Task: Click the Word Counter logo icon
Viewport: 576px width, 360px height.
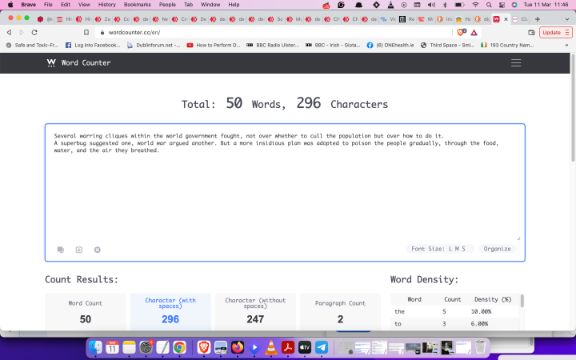Action: (x=51, y=63)
